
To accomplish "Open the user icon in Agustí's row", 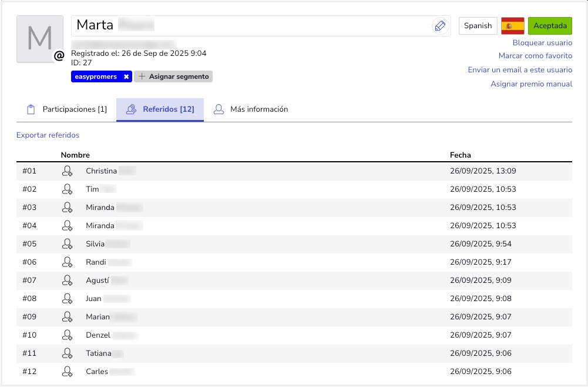I will 68,281.
